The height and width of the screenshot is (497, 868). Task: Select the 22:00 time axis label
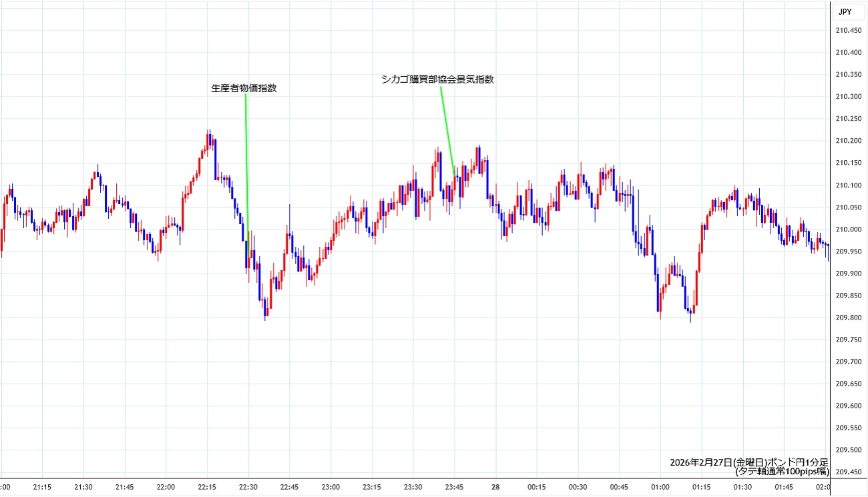point(166,488)
